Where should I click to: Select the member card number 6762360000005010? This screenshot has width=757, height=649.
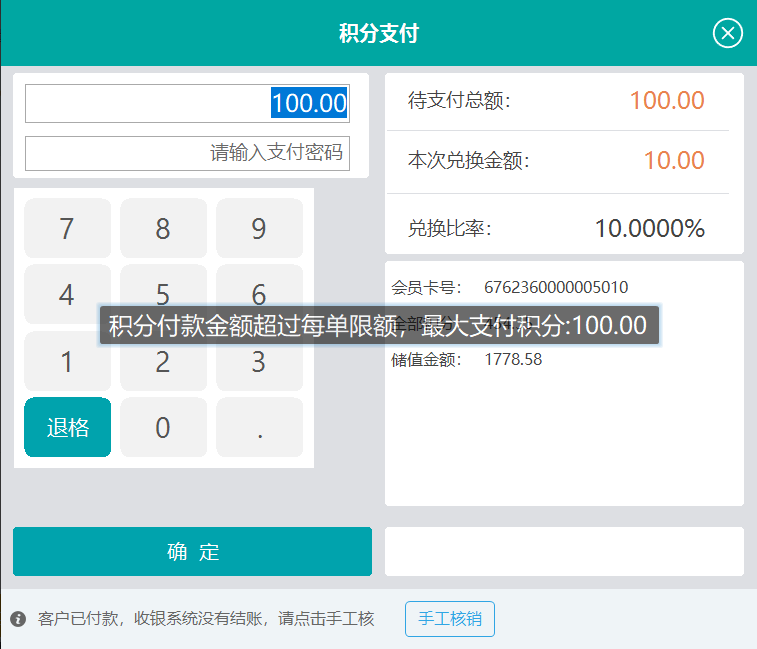[556, 287]
